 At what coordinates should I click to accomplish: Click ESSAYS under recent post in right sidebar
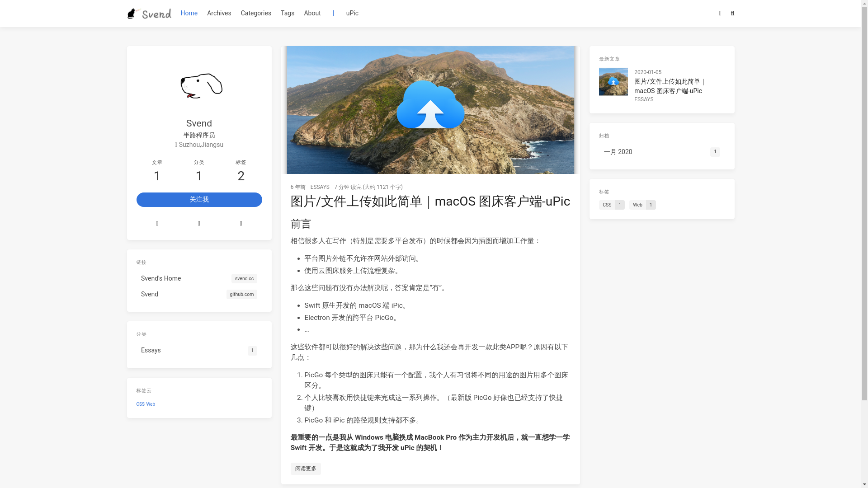644,99
